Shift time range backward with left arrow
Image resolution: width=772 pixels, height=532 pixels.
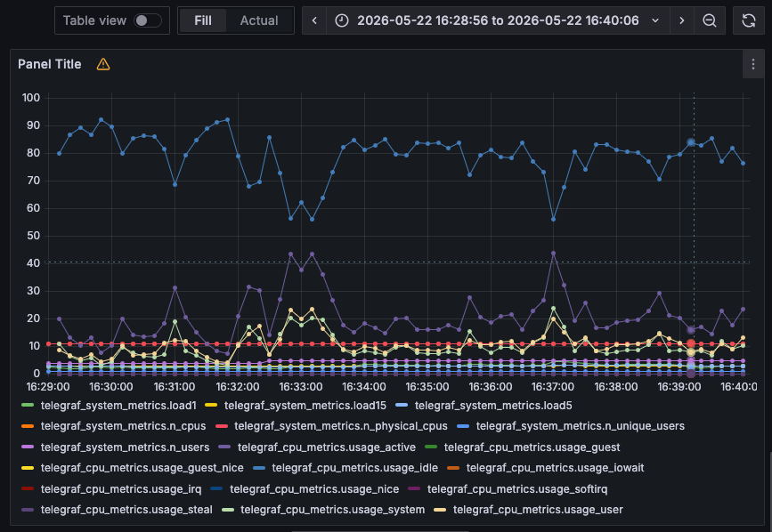point(314,20)
